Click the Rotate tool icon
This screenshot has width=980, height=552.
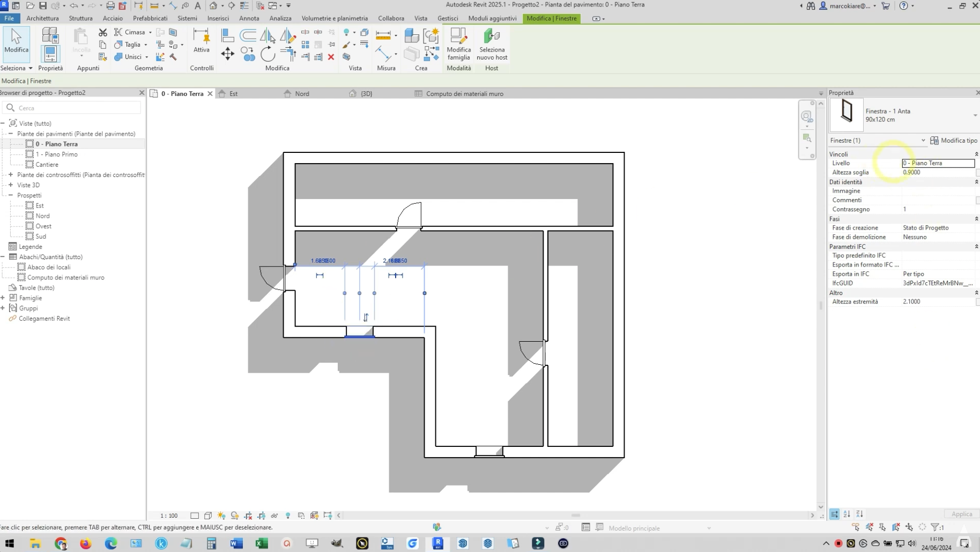268,54
